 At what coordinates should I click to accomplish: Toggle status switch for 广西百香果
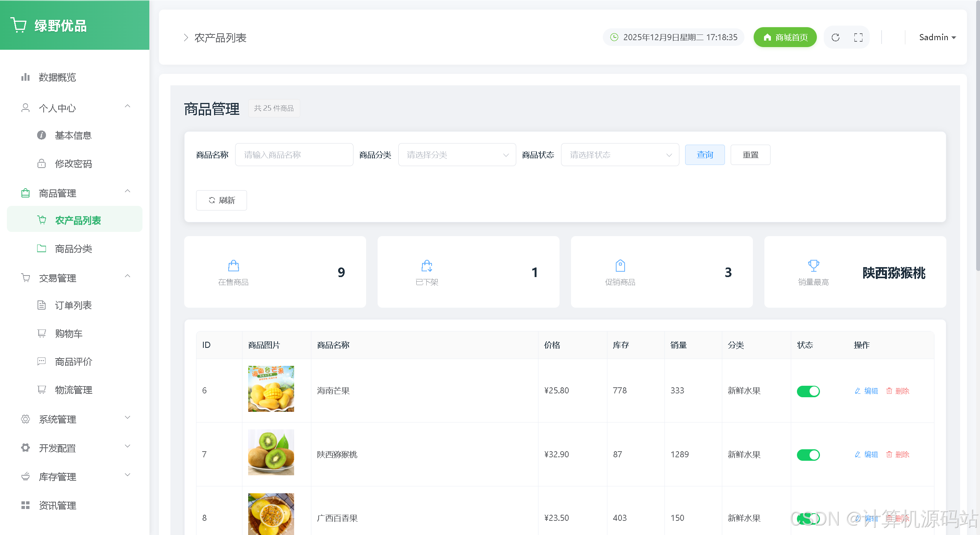[x=808, y=519]
